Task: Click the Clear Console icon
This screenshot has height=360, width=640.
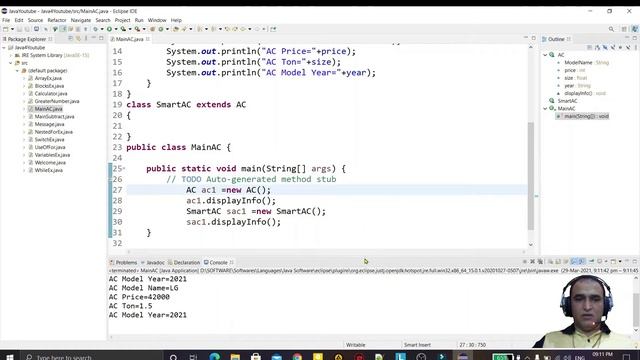Action: 551,262
